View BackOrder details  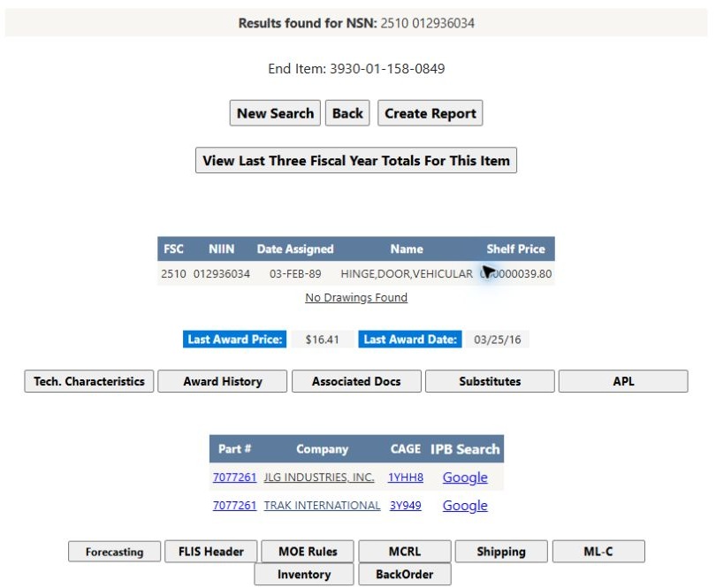(405, 574)
